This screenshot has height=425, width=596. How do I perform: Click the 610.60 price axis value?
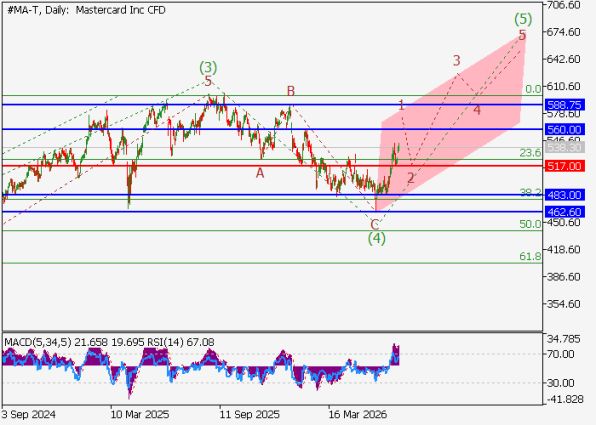(x=563, y=86)
